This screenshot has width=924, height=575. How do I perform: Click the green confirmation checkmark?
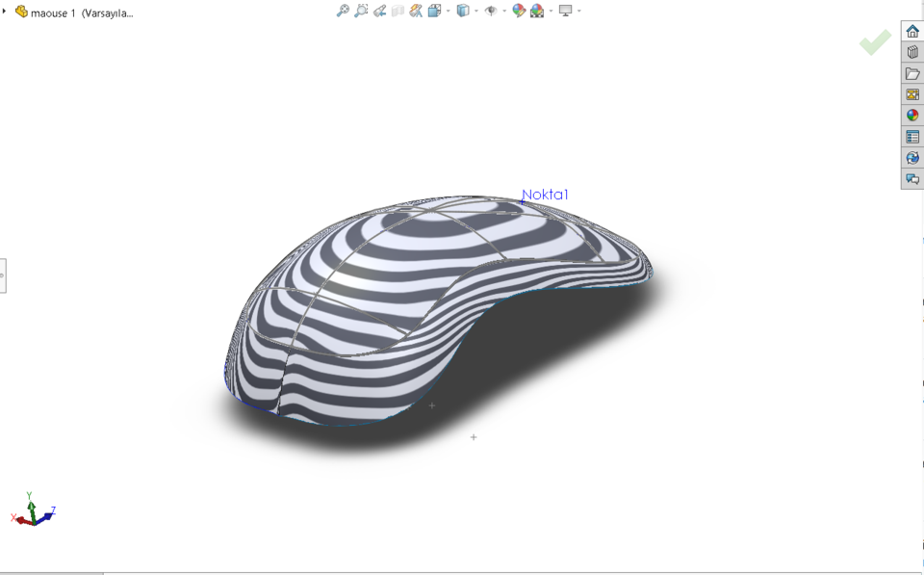tap(874, 42)
